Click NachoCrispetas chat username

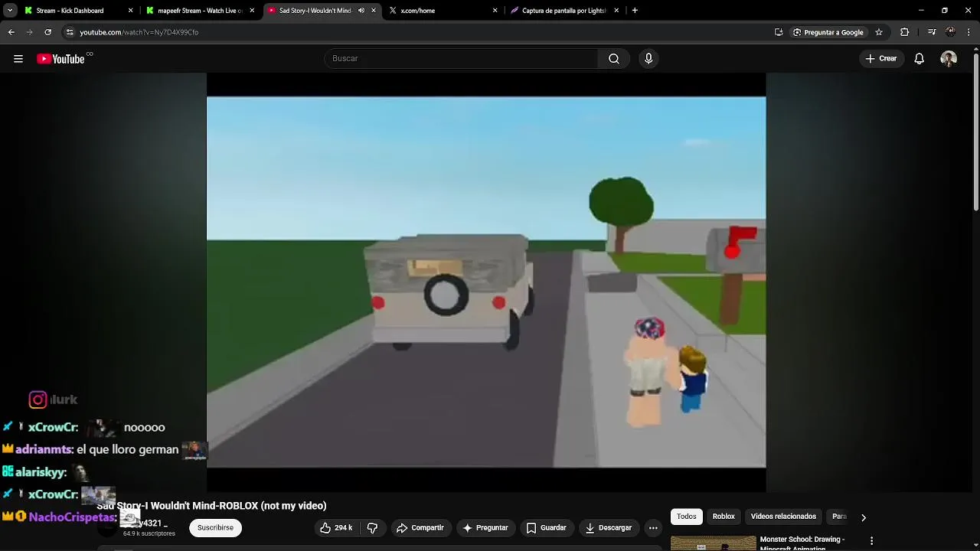point(73,517)
